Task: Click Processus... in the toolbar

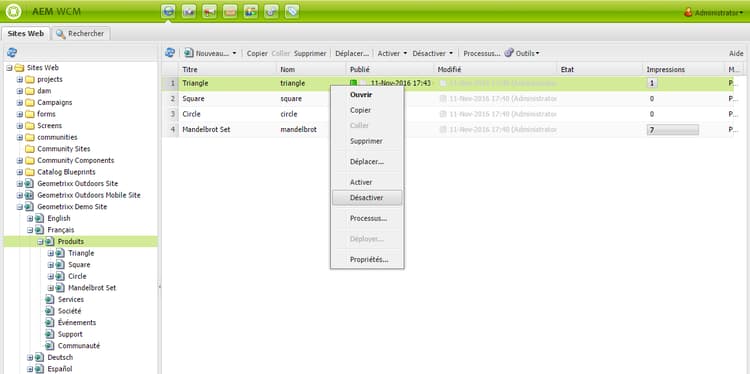Action: (482, 53)
